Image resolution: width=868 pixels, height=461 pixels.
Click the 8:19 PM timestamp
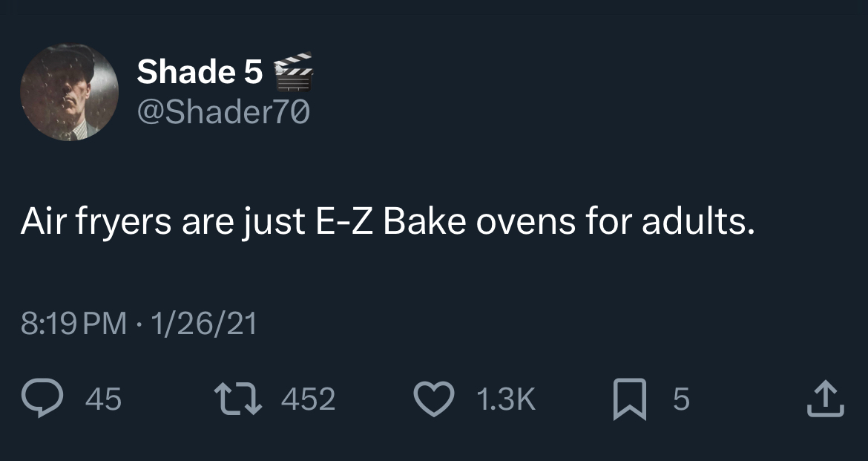(74, 324)
